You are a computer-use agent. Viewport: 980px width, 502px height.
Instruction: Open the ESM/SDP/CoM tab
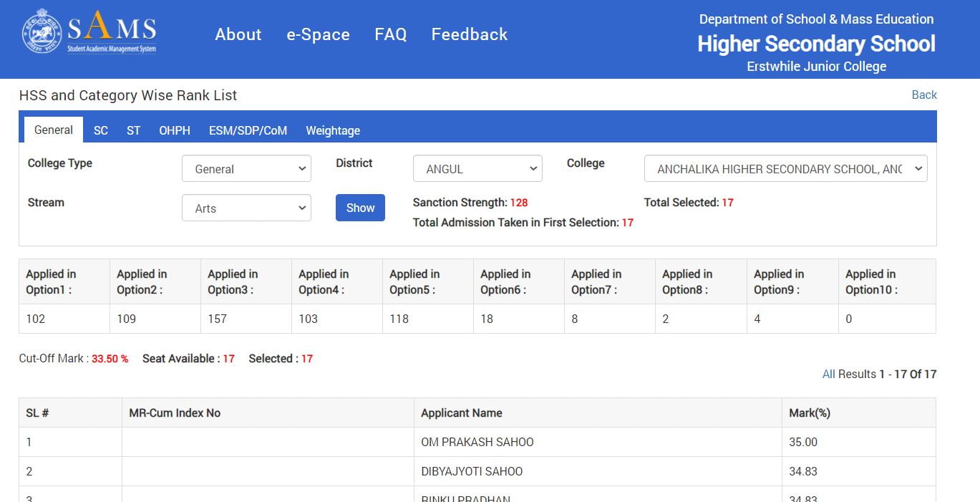(248, 130)
